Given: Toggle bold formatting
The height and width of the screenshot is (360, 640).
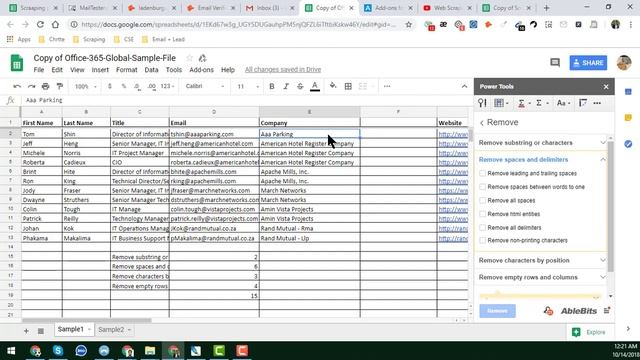Looking at the screenshot, I should [x=272, y=87].
